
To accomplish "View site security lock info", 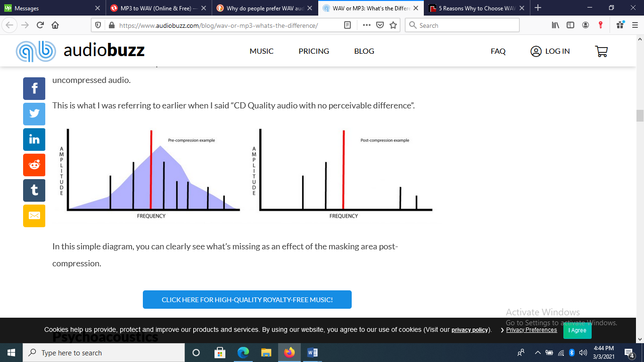I will (111, 25).
